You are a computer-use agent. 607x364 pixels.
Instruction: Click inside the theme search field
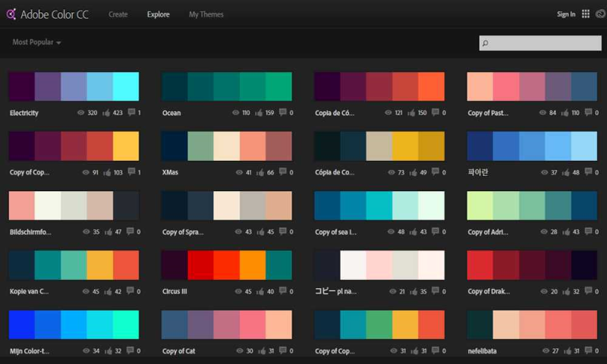(540, 43)
